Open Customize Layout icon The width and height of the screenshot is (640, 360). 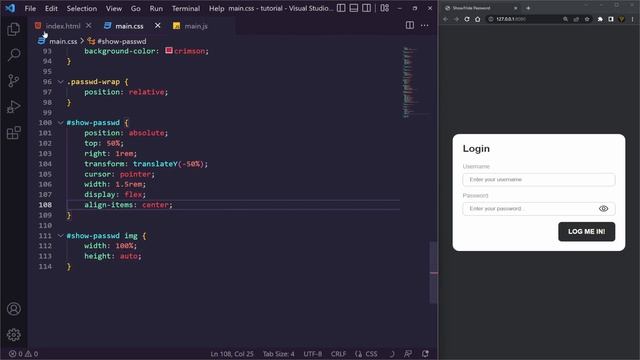[384, 8]
